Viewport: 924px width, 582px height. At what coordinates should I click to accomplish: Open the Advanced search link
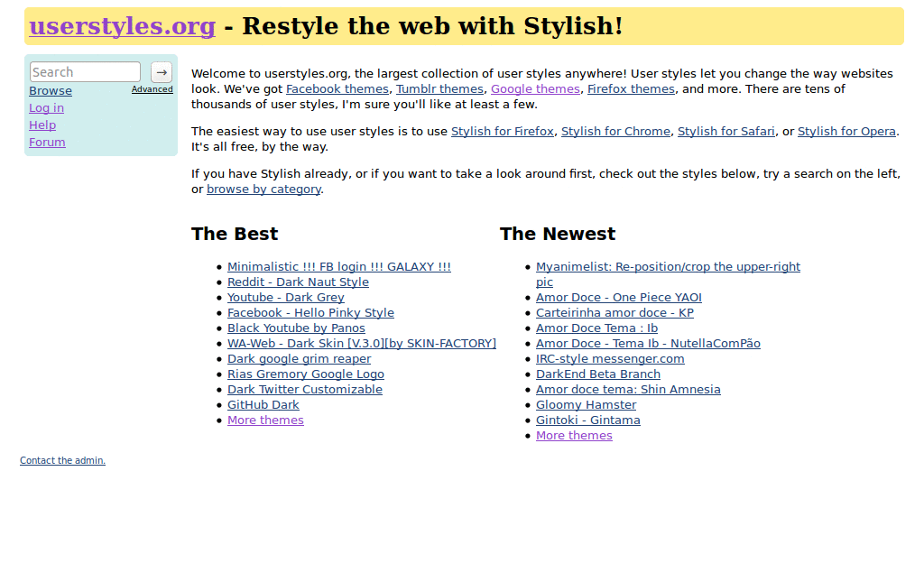pos(152,89)
